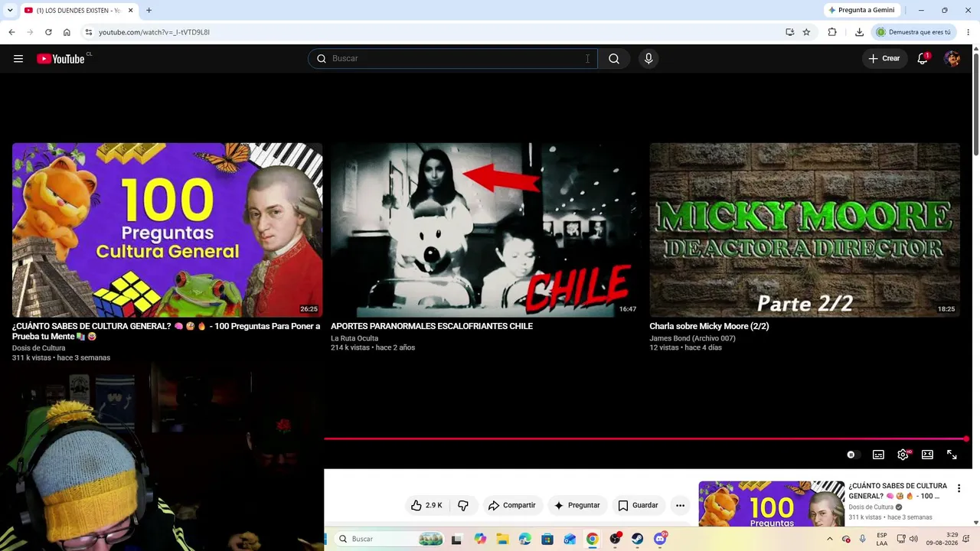The height and width of the screenshot is (551, 980).
Task: Switch the player to theater mode
Action: 927,455
